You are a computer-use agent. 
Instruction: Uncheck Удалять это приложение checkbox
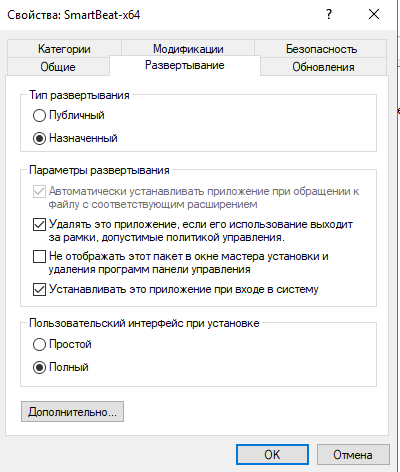[39, 224]
